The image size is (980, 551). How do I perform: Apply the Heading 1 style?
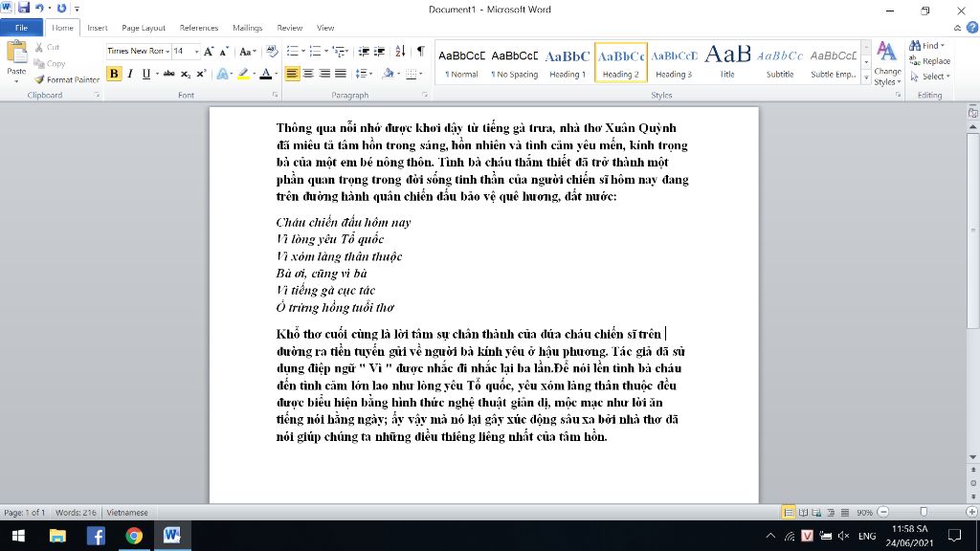(x=568, y=62)
